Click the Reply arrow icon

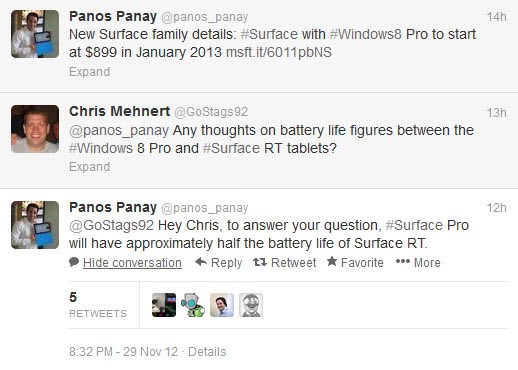pyautogui.click(x=201, y=262)
